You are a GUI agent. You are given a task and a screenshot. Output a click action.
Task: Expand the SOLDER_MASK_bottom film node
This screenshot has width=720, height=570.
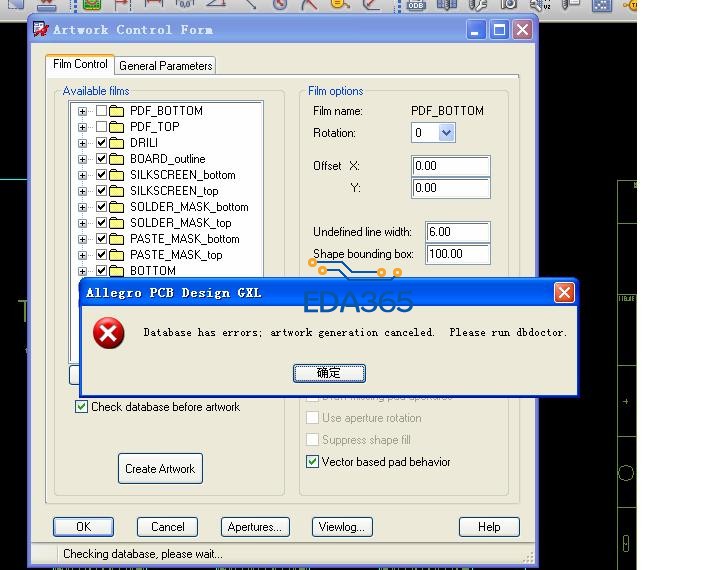pos(82,207)
